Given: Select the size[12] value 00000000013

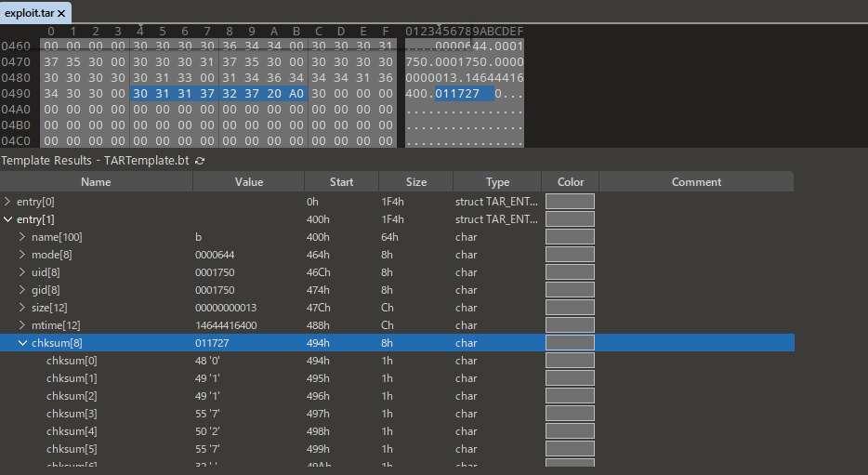Looking at the screenshot, I should (x=226, y=308).
